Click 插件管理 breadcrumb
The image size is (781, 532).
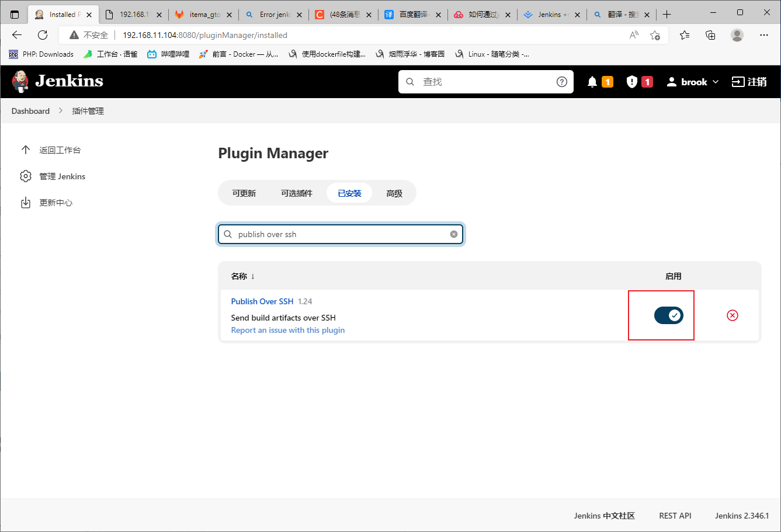tap(88, 111)
